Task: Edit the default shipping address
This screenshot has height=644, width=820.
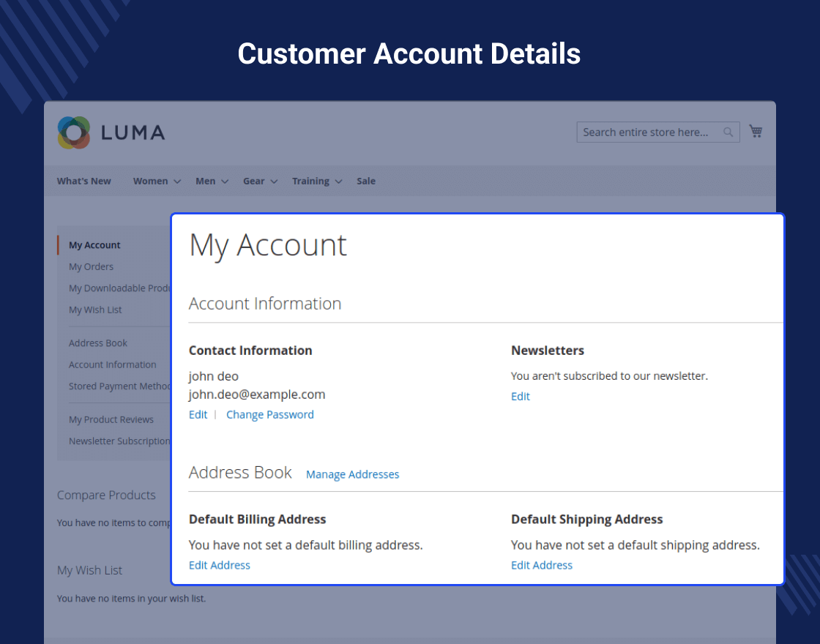Action: click(542, 565)
